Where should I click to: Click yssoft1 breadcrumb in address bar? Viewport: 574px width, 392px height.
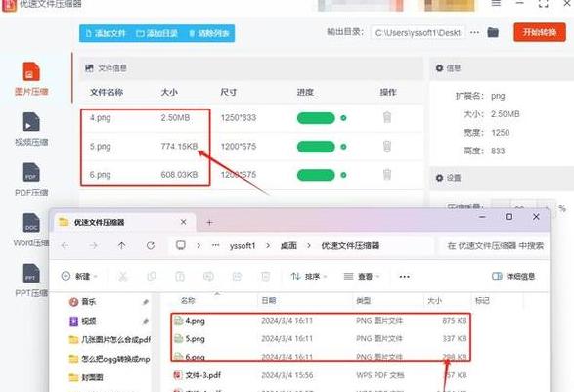point(243,246)
